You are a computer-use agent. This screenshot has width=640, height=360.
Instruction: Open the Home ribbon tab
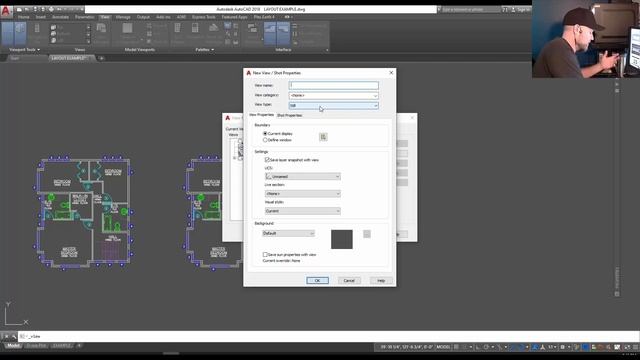(23, 17)
